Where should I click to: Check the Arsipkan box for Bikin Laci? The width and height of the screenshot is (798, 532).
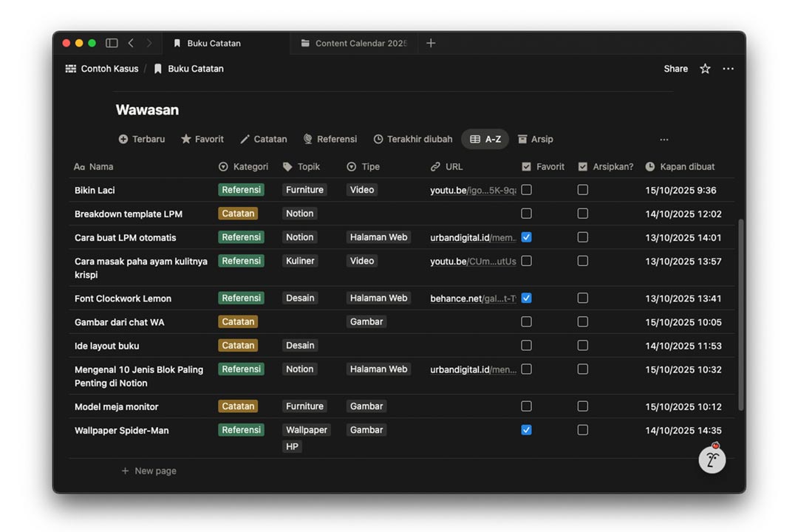582,190
